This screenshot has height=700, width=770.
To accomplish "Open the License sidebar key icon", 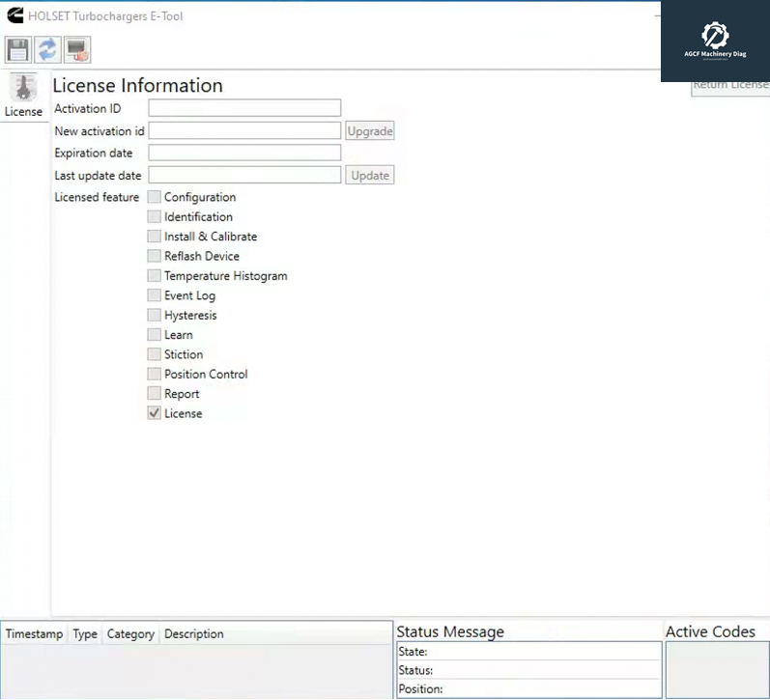I will pyautogui.click(x=23, y=87).
